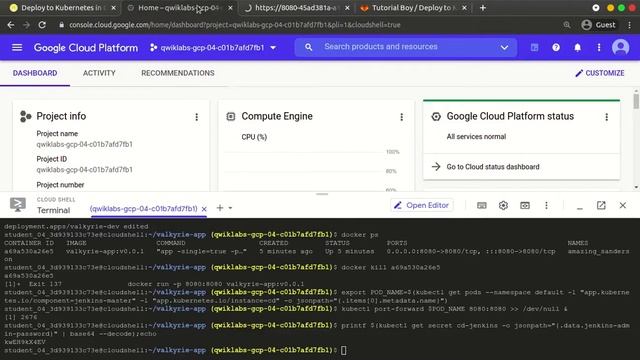
Task: Click the Cloud Shell web preview icon
Action: [x=525, y=205]
